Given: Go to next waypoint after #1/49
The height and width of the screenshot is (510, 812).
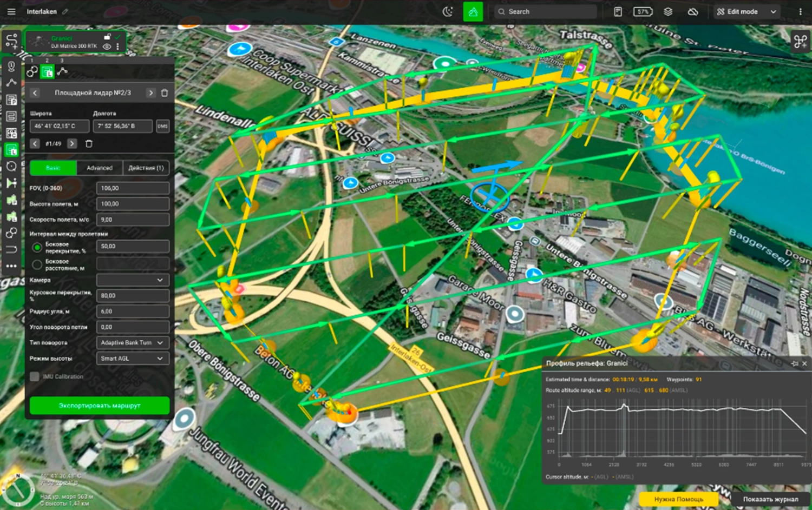Looking at the screenshot, I should pyautogui.click(x=71, y=144).
